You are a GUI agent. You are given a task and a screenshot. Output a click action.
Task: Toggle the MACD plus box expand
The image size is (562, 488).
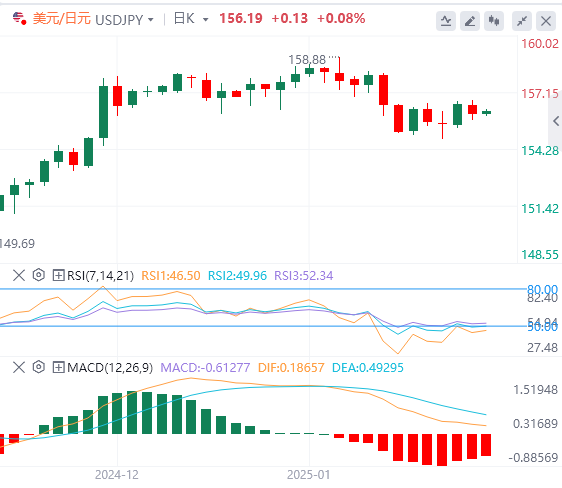coord(58,368)
